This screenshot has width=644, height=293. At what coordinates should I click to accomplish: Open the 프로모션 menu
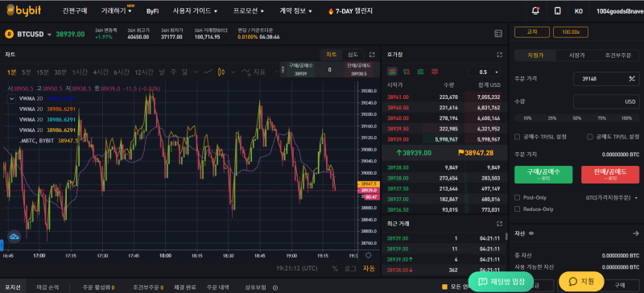click(249, 11)
